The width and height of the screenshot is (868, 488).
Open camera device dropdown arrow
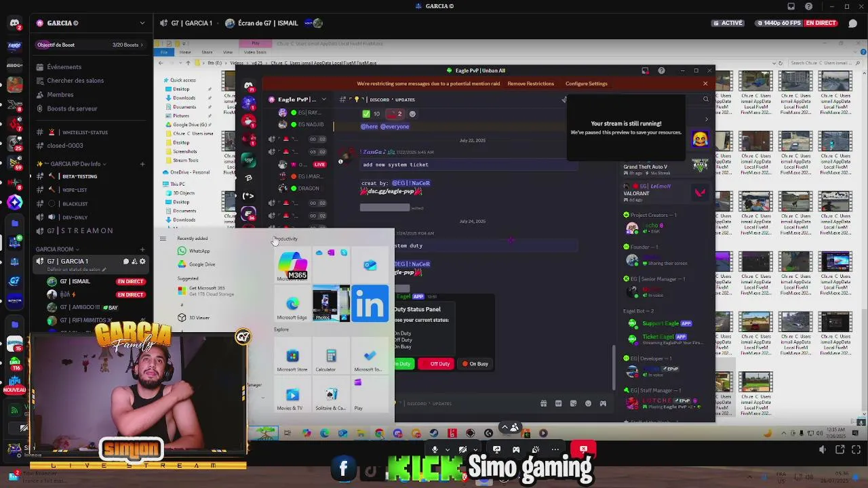(475, 449)
